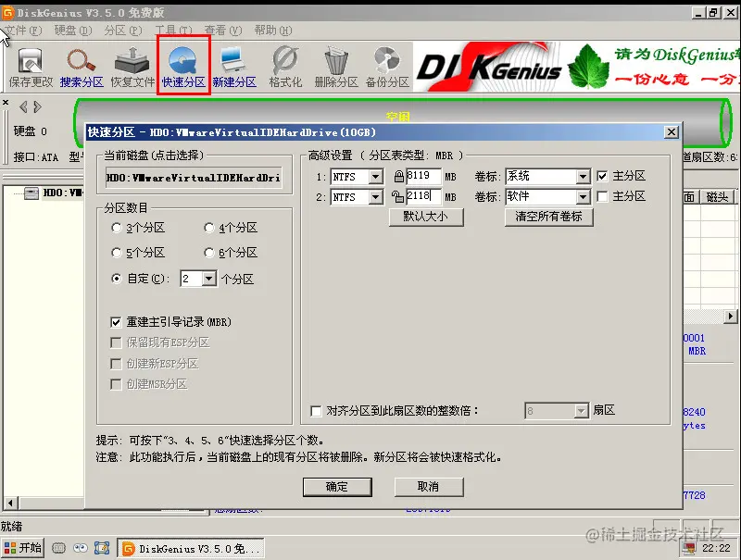Select the 快速分区 quick partition toolbar icon
The height and width of the screenshot is (560, 741).
click(183, 68)
